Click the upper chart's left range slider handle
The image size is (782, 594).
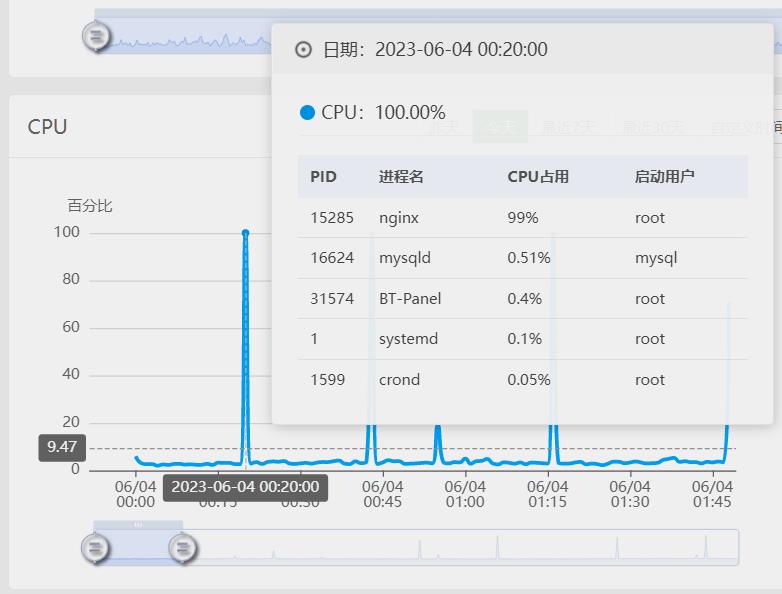[x=96, y=36]
